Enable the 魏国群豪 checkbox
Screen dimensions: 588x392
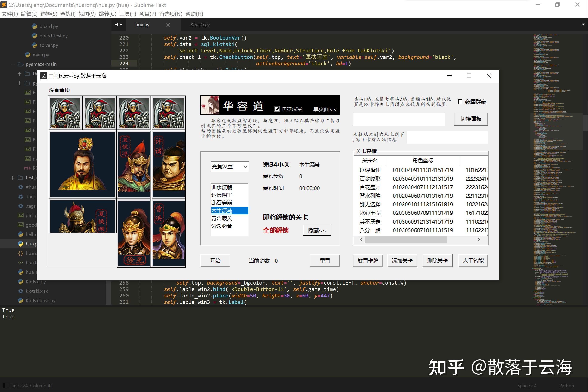pos(460,101)
